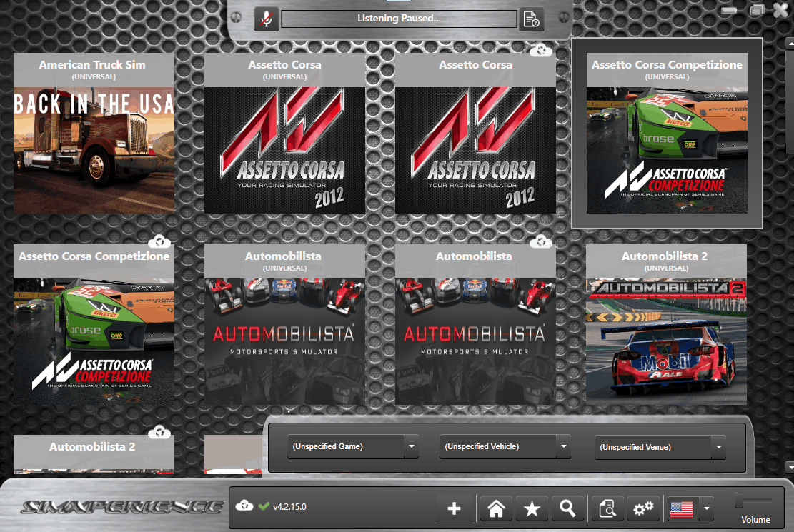Click the cloud sync status icon
This screenshot has width=794, height=532.
coord(244,506)
